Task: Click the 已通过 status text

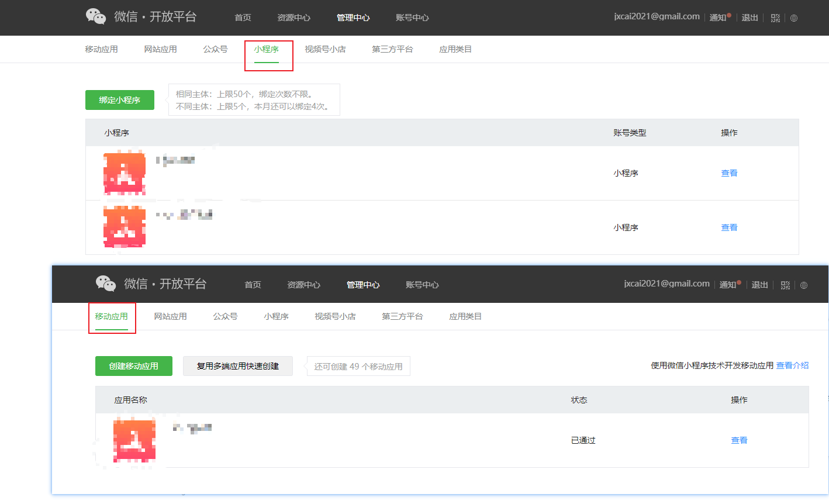Action: pyautogui.click(x=583, y=440)
